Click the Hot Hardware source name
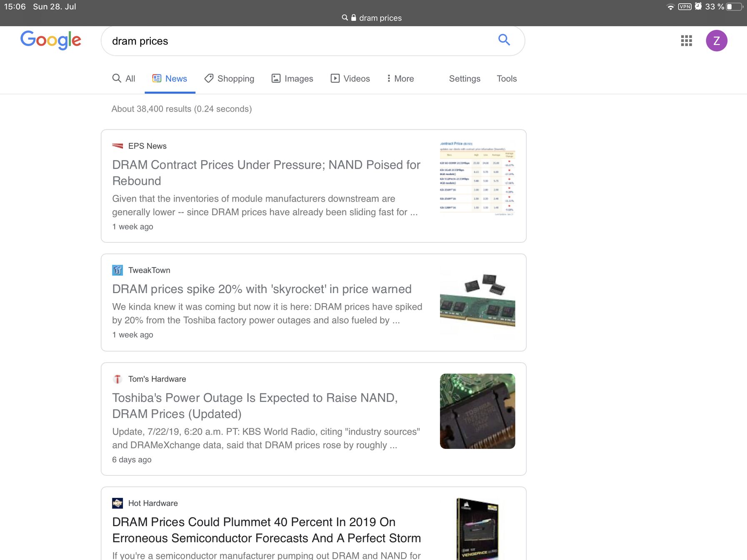 coord(153,503)
